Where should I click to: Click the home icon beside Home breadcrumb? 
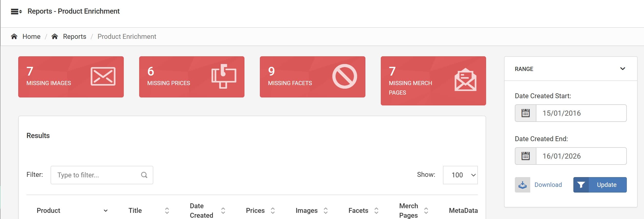pyautogui.click(x=14, y=36)
